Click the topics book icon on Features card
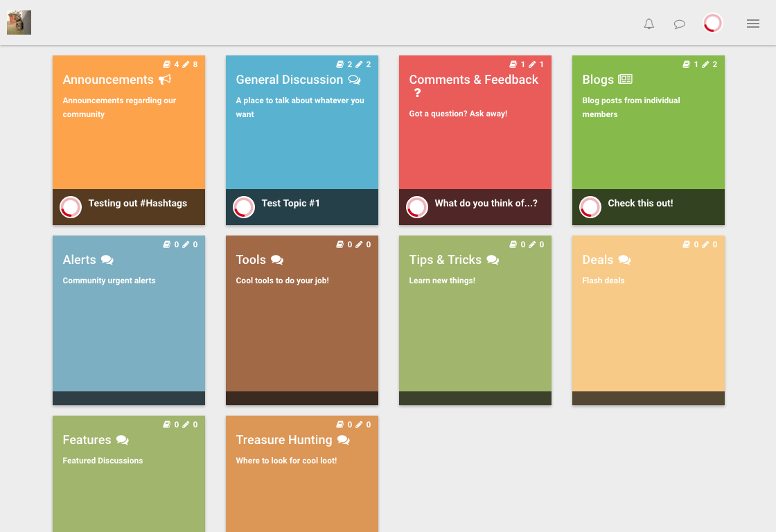This screenshot has width=776, height=532. 167,425
